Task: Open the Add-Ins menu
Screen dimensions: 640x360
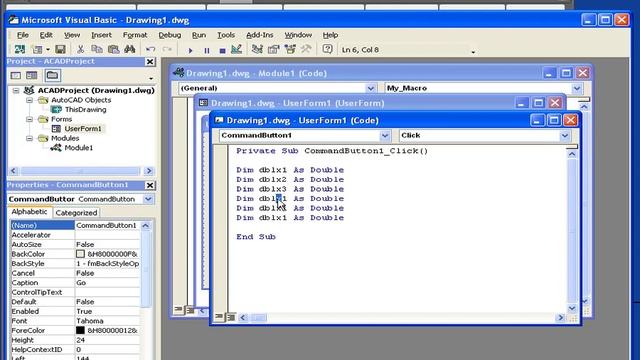Action: (260, 35)
